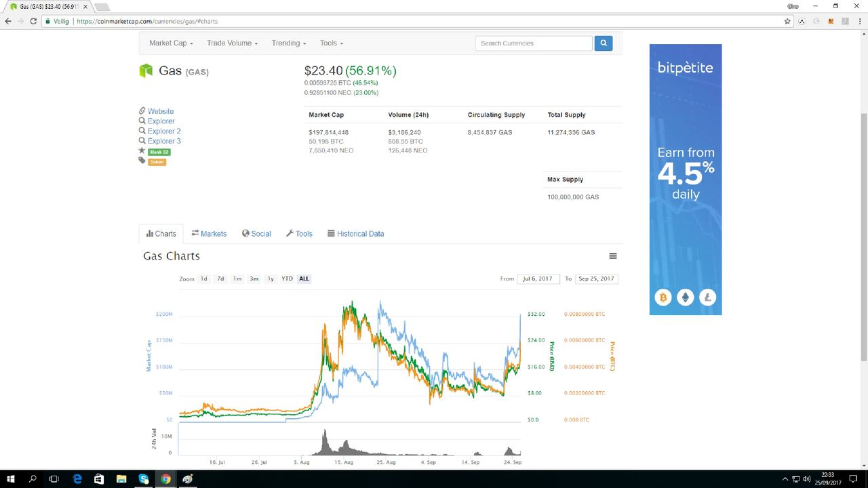The height and width of the screenshot is (488, 868).
Task: Expand the Trending dropdown menu
Action: pos(289,43)
